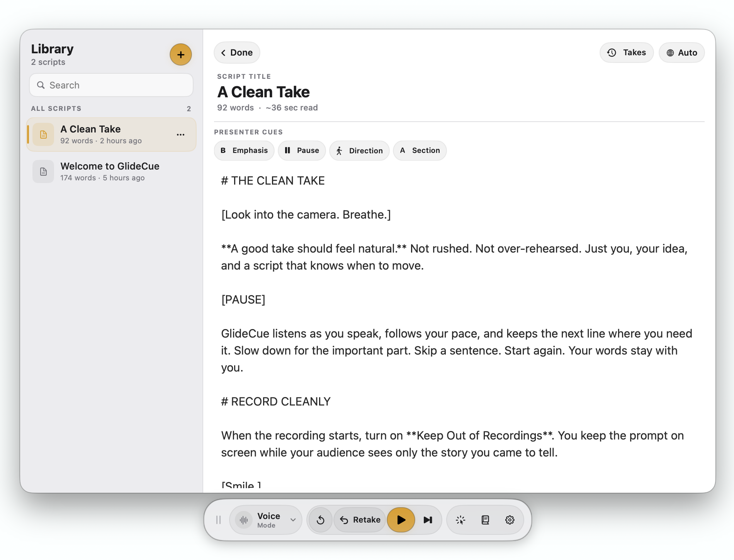Image resolution: width=734 pixels, height=560 pixels.
Task: Click the Takes clock icon
Action: click(612, 53)
